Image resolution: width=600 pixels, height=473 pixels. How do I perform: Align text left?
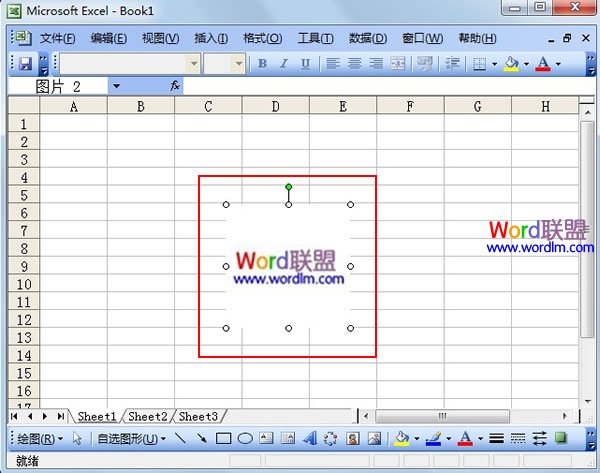click(x=333, y=64)
